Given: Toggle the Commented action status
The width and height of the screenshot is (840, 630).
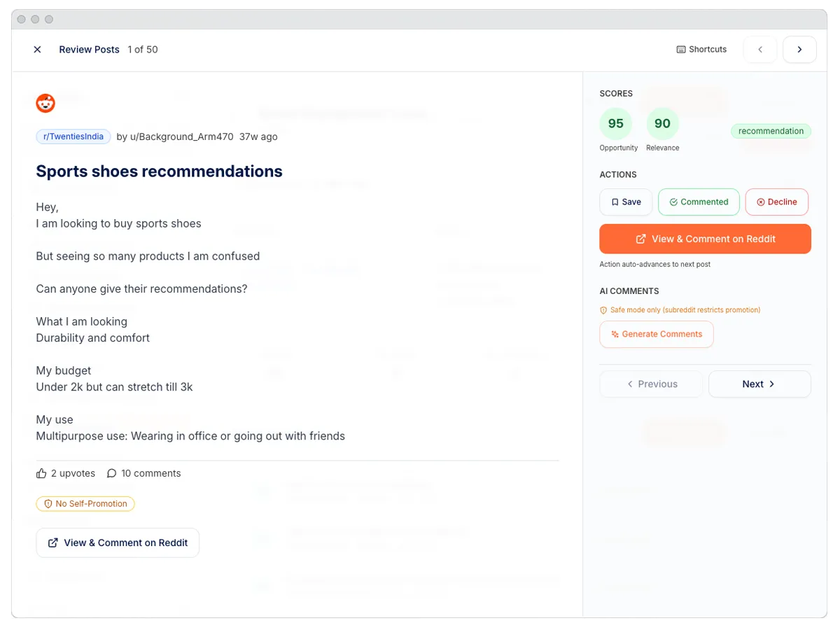Looking at the screenshot, I should tap(699, 202).
